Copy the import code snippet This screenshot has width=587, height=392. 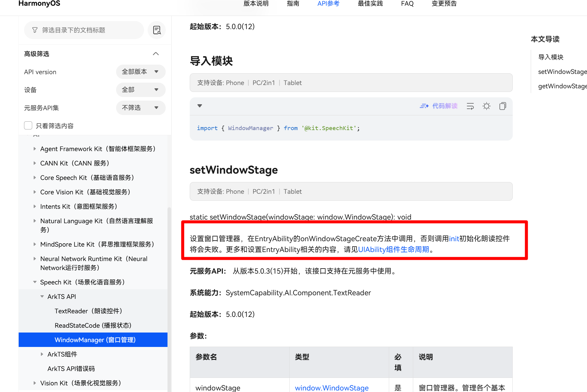click(502, 106)
